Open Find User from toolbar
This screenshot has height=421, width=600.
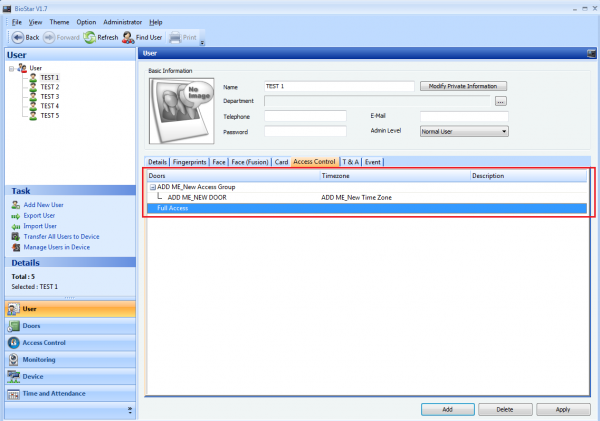(x=128, y=37)
